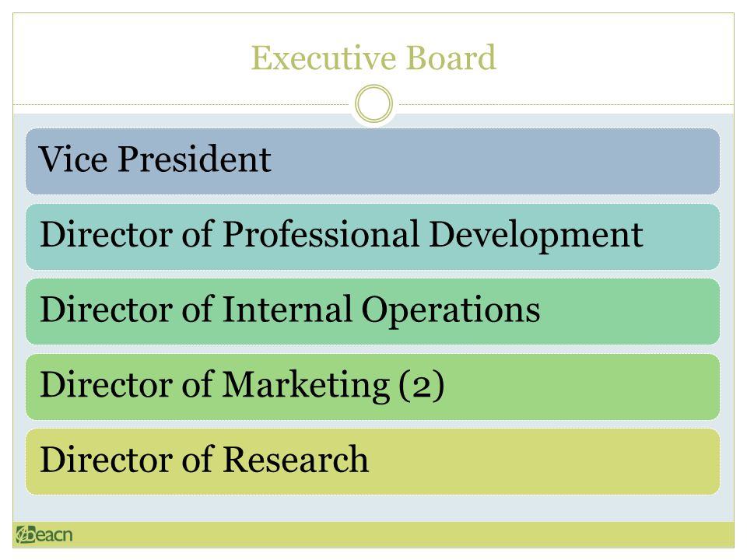The height and width of the screenshot is (560, 747).
Task: Click the word 'Development' in the teal bar
Action: 536,236
